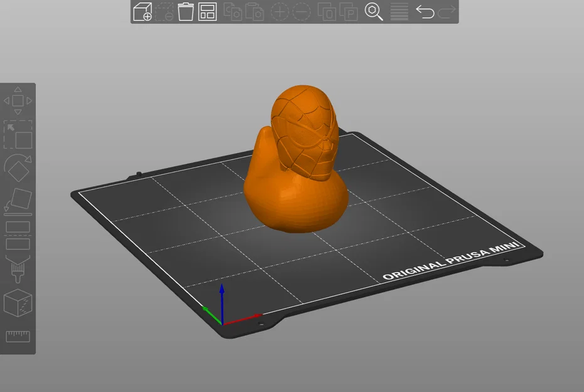Select the Measure ruler tool
The image size is (584, 392).
pos(18,337)
